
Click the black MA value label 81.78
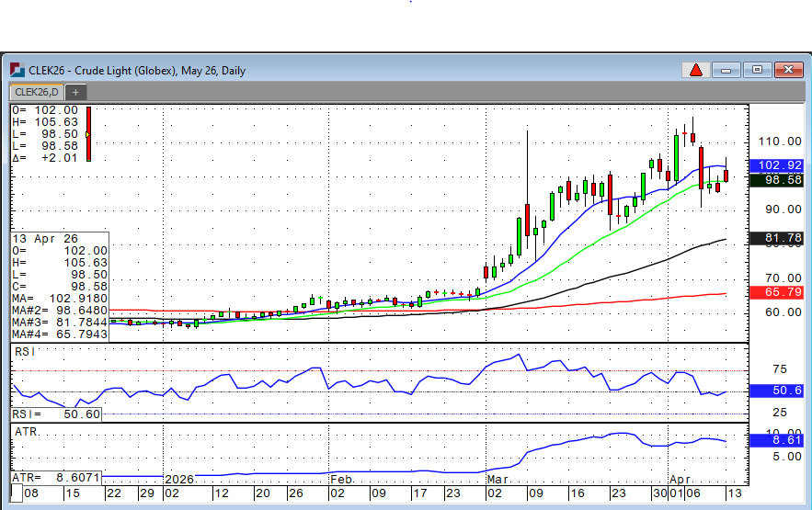776,238
